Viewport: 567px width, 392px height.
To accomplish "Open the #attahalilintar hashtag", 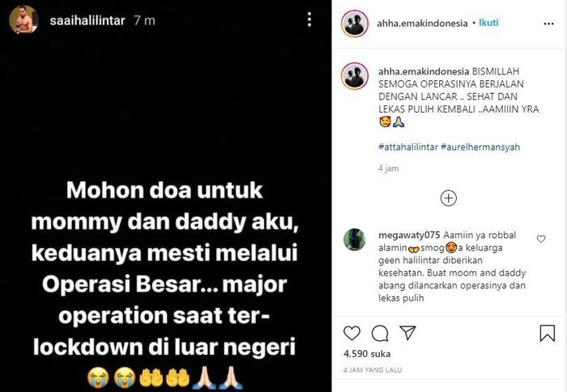I will 408,147.
